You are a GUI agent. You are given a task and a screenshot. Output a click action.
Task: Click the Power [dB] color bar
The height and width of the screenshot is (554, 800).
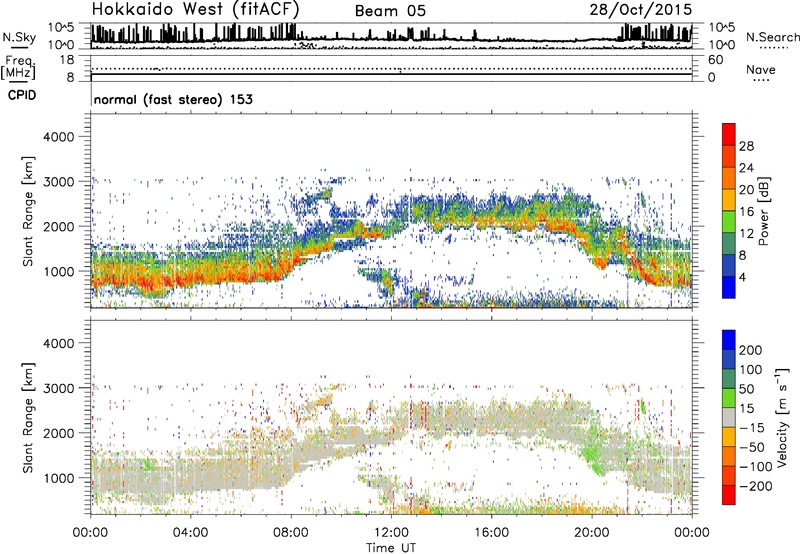coord(729,211)
